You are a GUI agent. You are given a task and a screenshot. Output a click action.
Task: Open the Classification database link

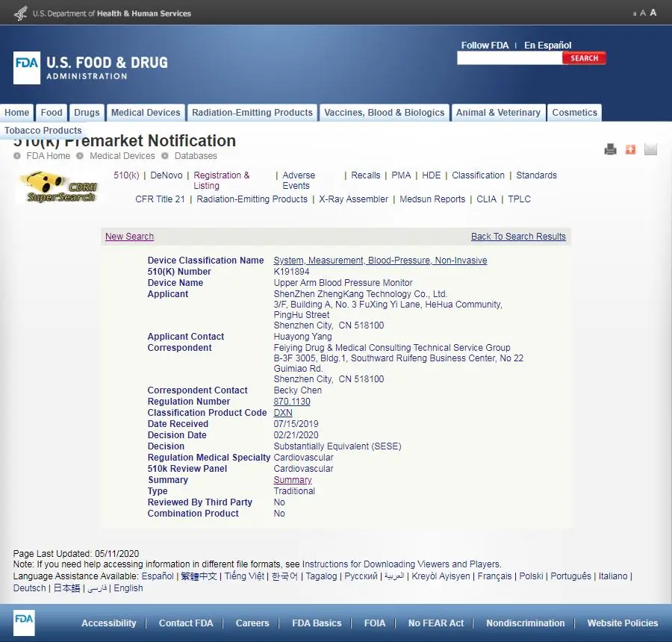[x=479, y=175]
